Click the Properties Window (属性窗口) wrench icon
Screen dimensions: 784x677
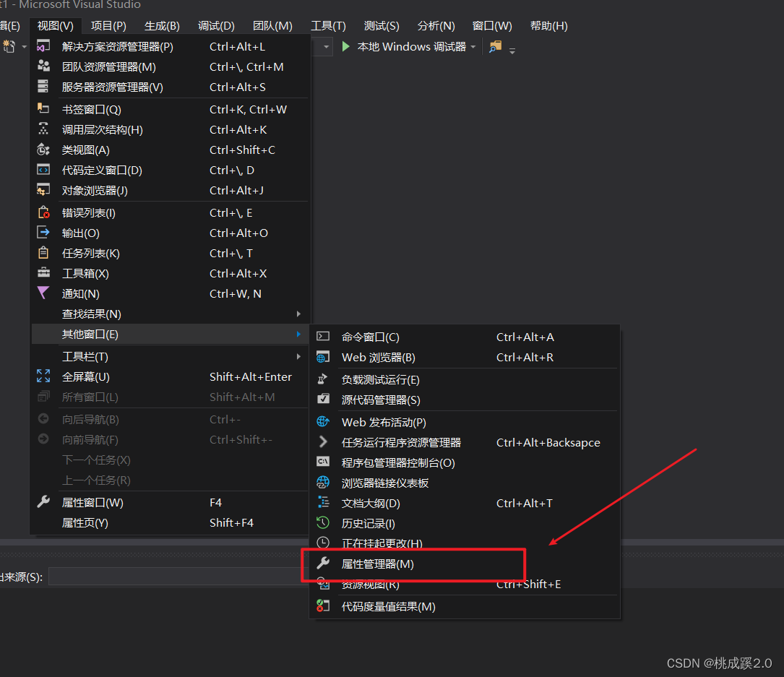coord(43,502)
